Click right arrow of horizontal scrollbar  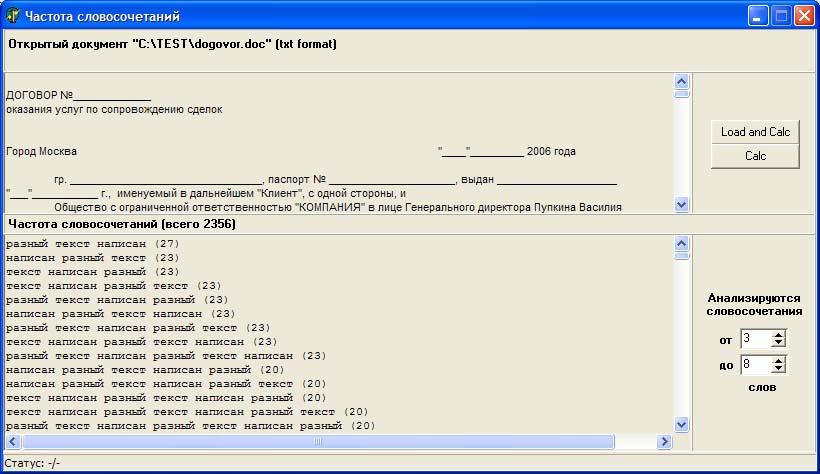(664, 441)
